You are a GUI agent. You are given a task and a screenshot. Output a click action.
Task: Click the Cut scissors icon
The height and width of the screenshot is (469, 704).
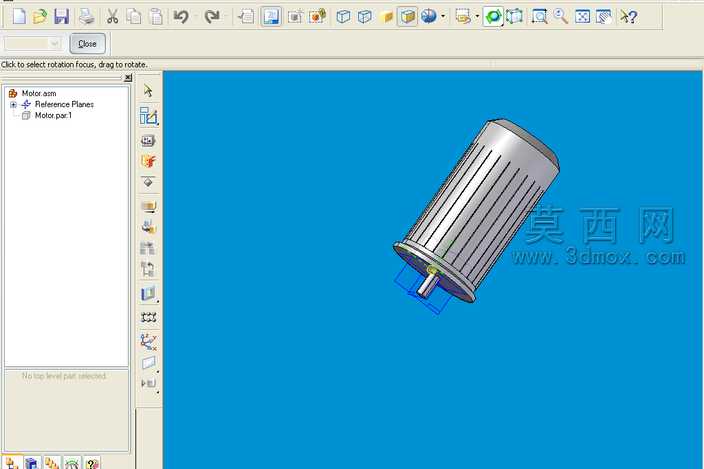(x=112, y=17)
